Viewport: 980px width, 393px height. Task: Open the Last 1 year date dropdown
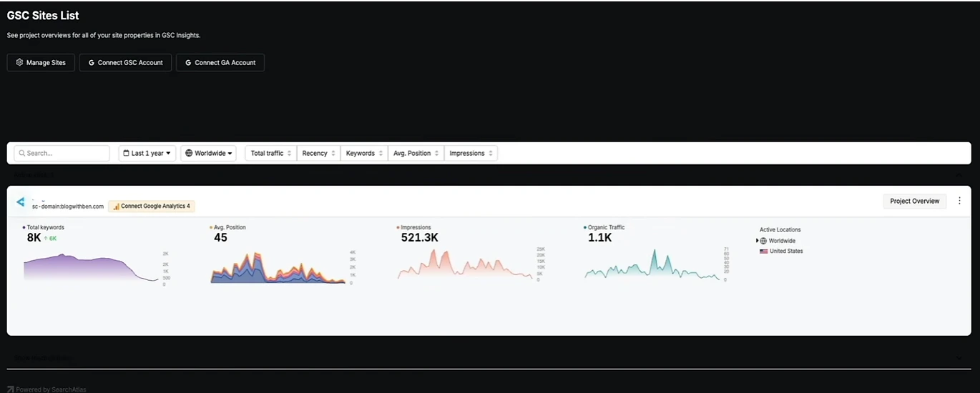coord(147,154)
